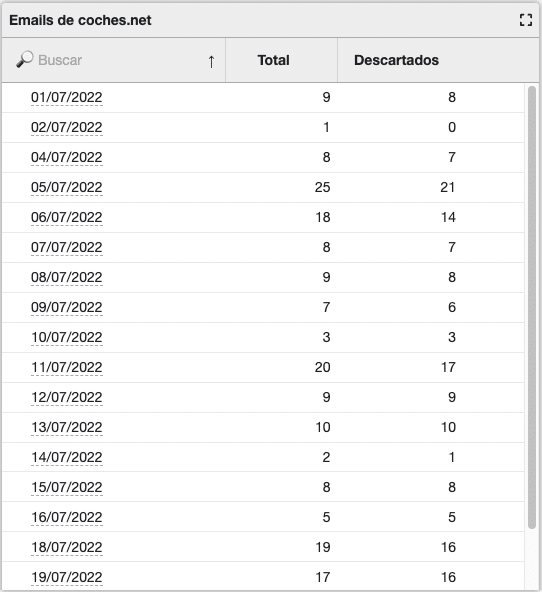Screen dimensions: 542x592
Task: Select the 12/07/2022 date
Action: tap(66, 397)
